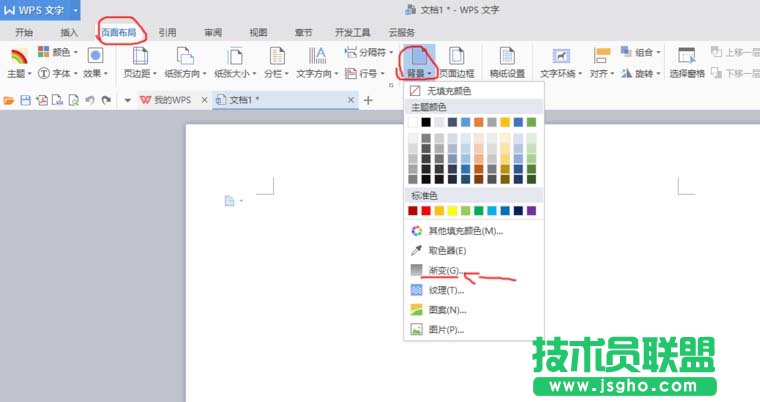Expand the quick access toolbar arrow

[x=127, y=100]
